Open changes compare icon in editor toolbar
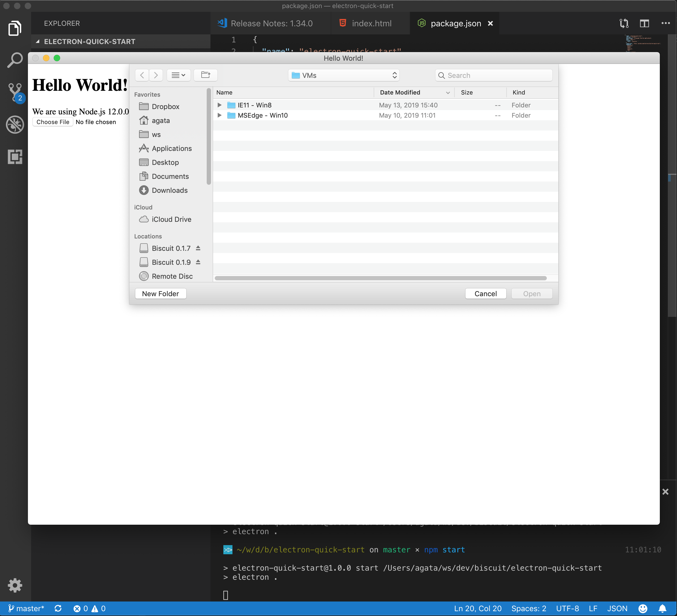This screenshot has height=616, width=677. click(624, 24)
